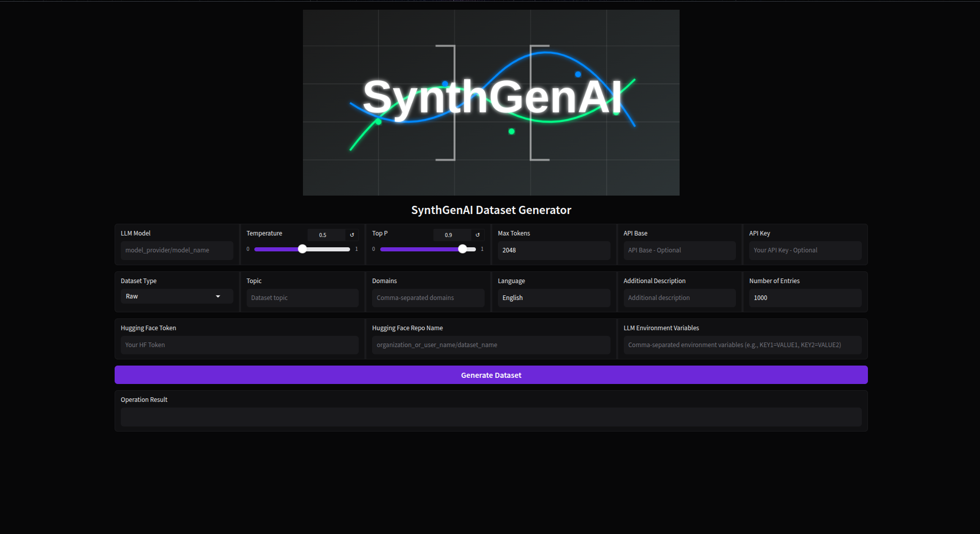The width and height of the screenshot is (980, 534).
Task: Focus the Hugging Face Token field
Action: (x=239, y=345)
